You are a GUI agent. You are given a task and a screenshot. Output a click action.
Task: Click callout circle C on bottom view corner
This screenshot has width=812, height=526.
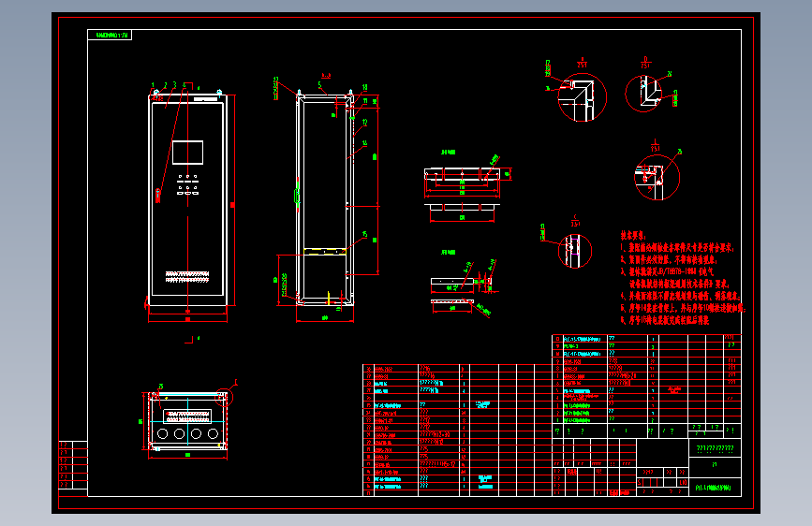coord(224,397)
